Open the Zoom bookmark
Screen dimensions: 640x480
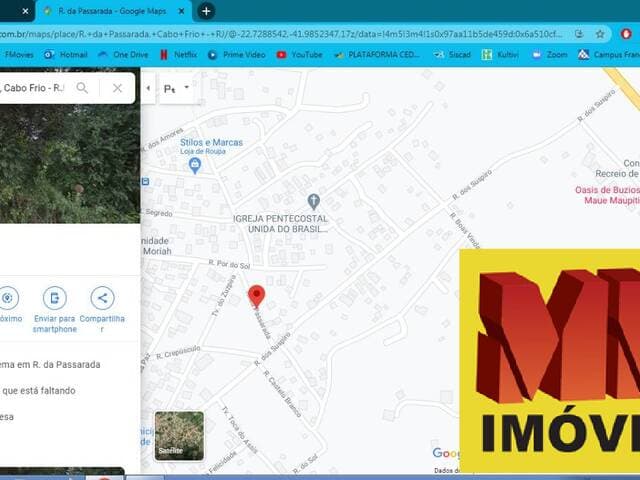tap(550, 55)
